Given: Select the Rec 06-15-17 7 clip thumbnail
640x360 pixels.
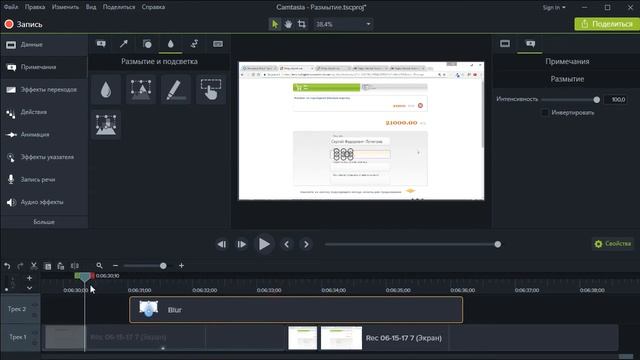Looking at the screenshot, I should click(341, 338).
